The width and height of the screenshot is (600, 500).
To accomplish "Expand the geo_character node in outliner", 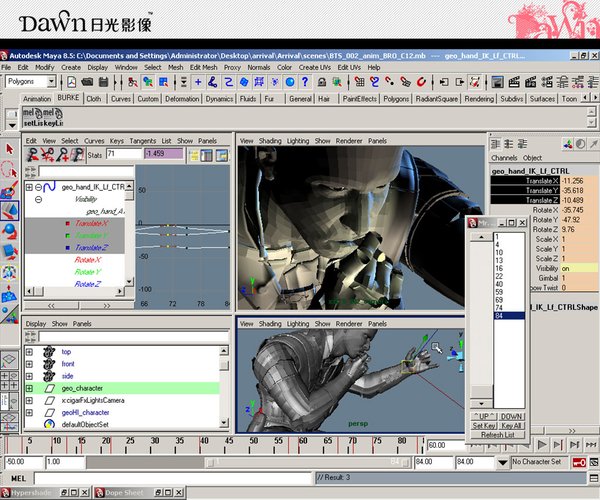I will tap(29, 388).
